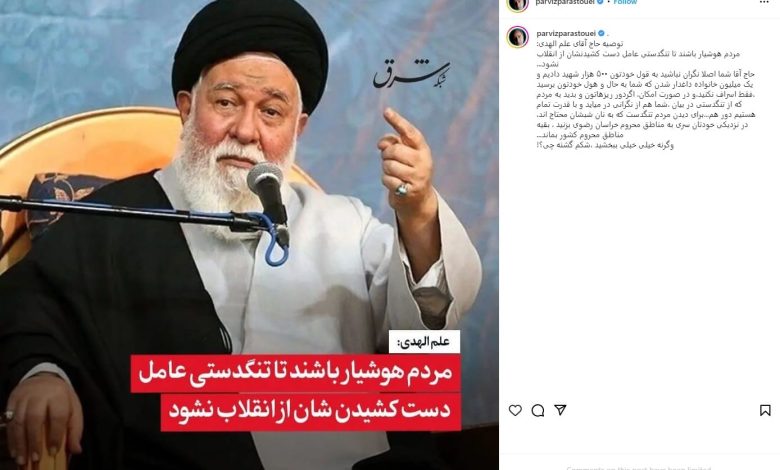Click the Follow link in post header
The width and height of the screenshot is (780, 470).
(625, 2)
